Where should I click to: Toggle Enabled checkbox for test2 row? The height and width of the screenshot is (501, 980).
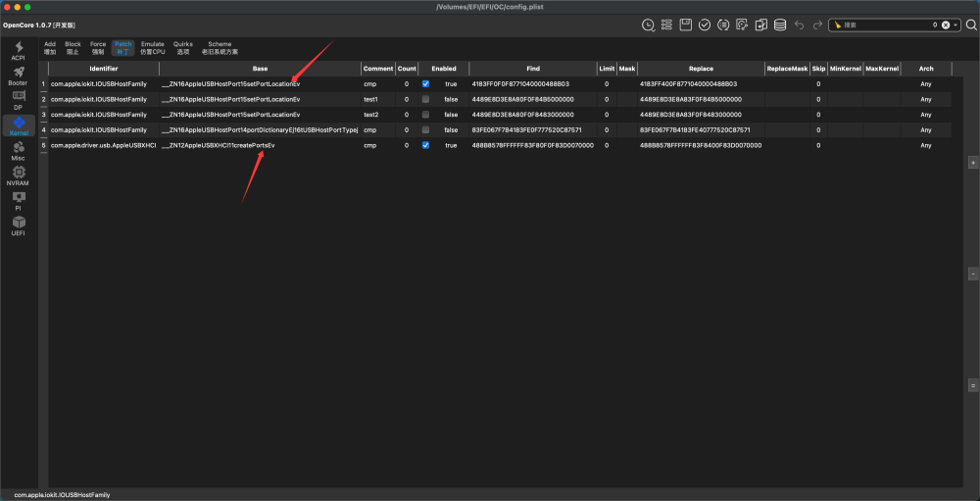[425, 115]
